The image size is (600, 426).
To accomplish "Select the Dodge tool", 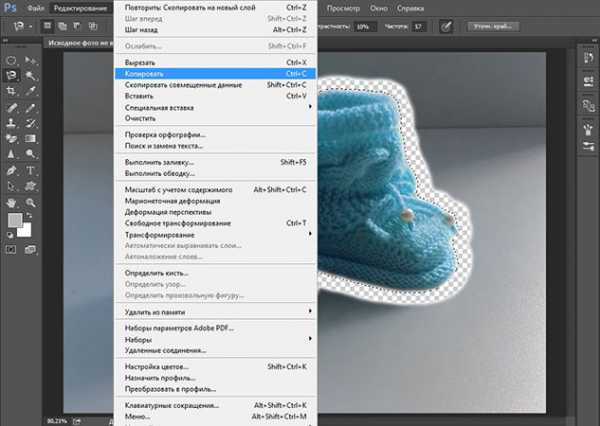I will [x=31, y=154].
